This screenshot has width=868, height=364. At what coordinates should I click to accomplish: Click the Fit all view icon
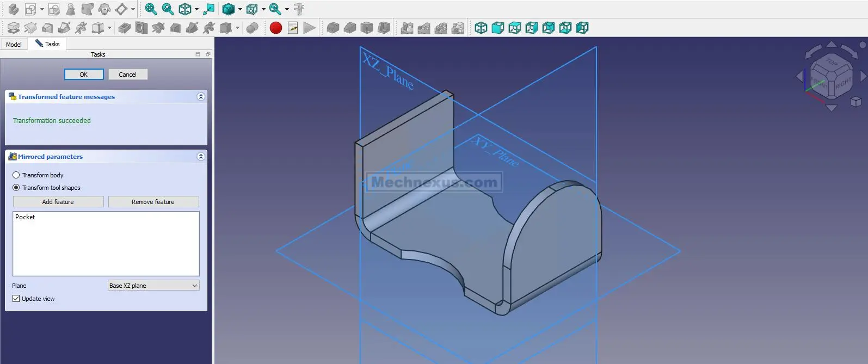coord(151,9)
